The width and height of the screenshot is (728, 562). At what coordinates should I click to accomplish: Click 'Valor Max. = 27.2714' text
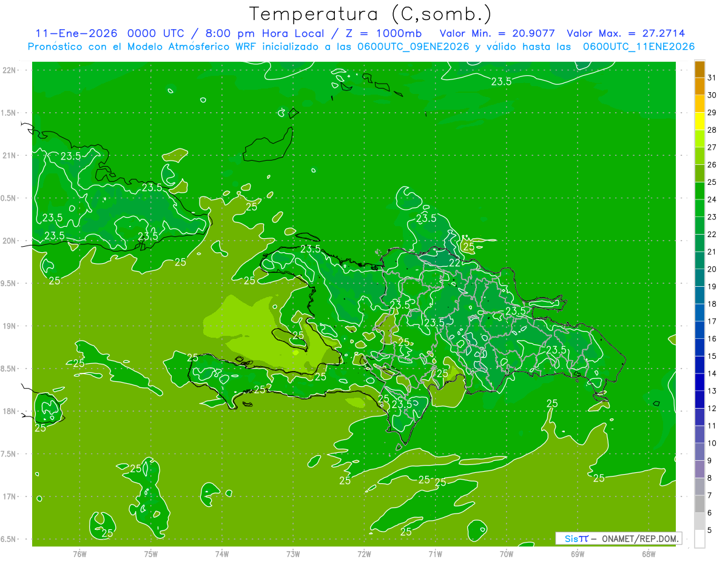pyautogui.click(x=625, y=33)
